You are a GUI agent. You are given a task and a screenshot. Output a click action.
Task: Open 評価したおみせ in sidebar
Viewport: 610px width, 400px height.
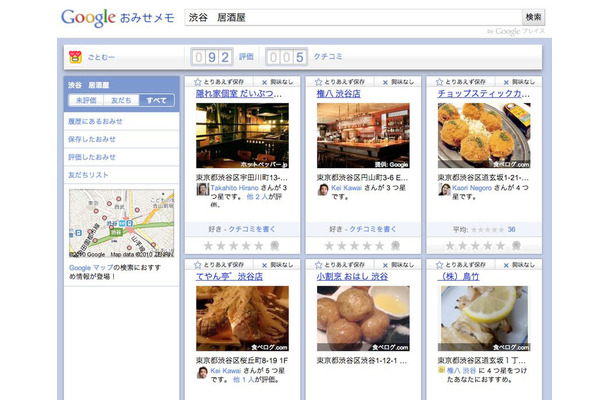click(92, 157)
